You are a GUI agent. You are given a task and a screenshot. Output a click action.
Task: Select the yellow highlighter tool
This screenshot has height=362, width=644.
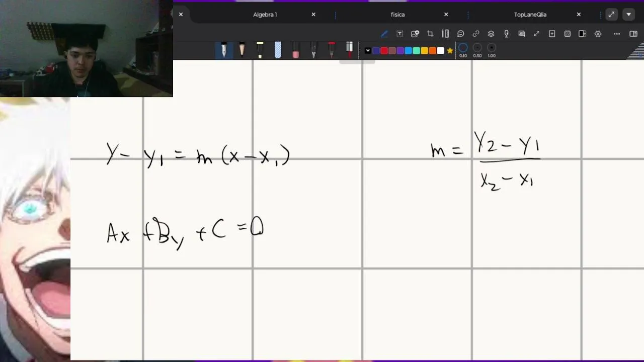pos(260,50)
